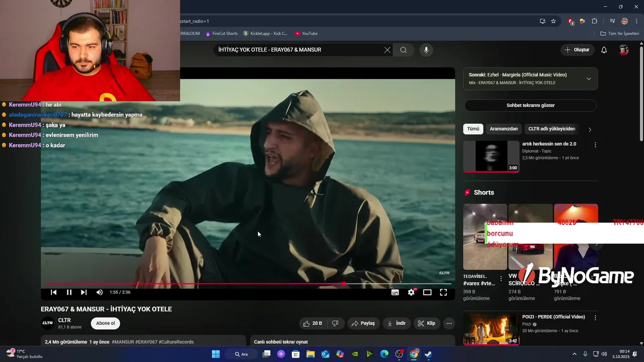Skip to next video in player
The height and width of the screenshot is (362, 644).
click(84, 292)
